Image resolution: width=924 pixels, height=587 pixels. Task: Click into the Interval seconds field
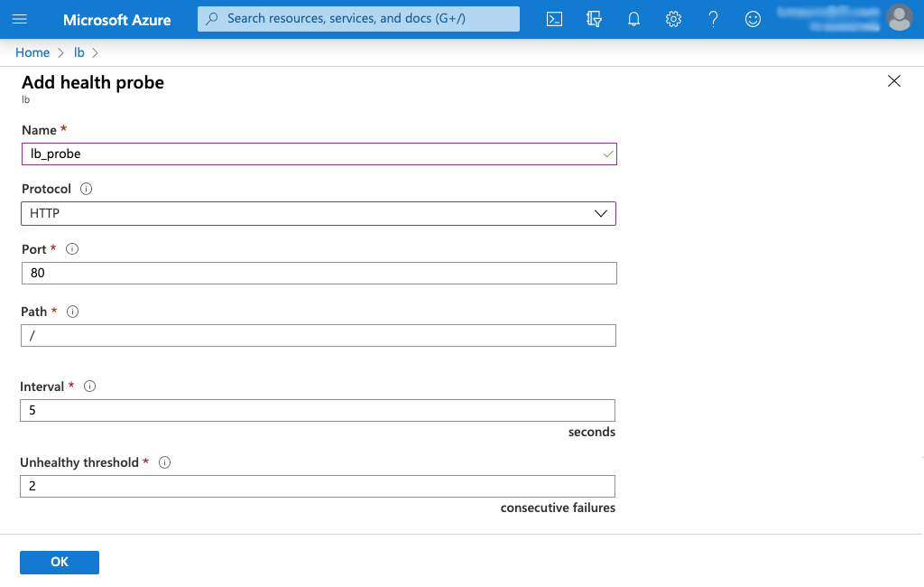318,410
